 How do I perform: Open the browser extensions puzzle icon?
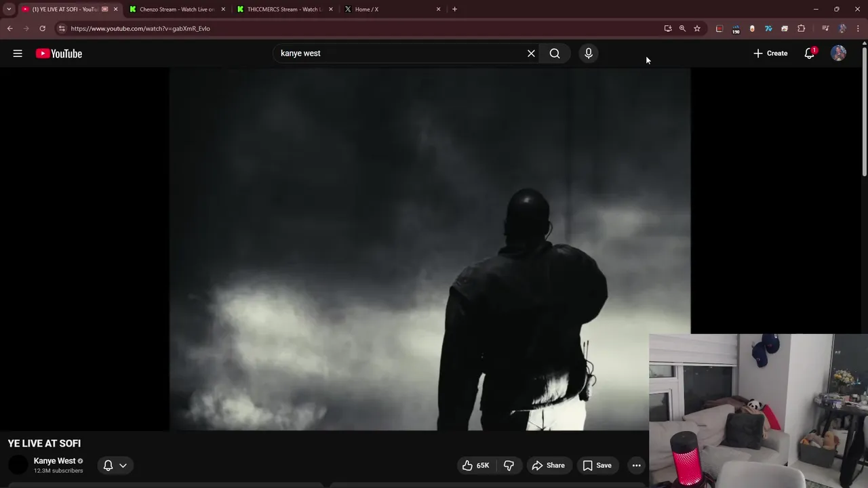[801, 28]
